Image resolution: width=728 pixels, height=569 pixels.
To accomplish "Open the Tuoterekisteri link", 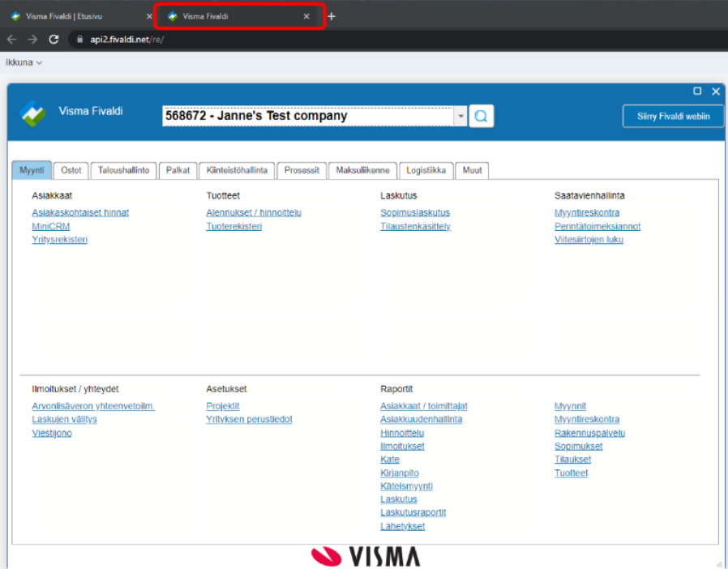I will coord(234,226).
